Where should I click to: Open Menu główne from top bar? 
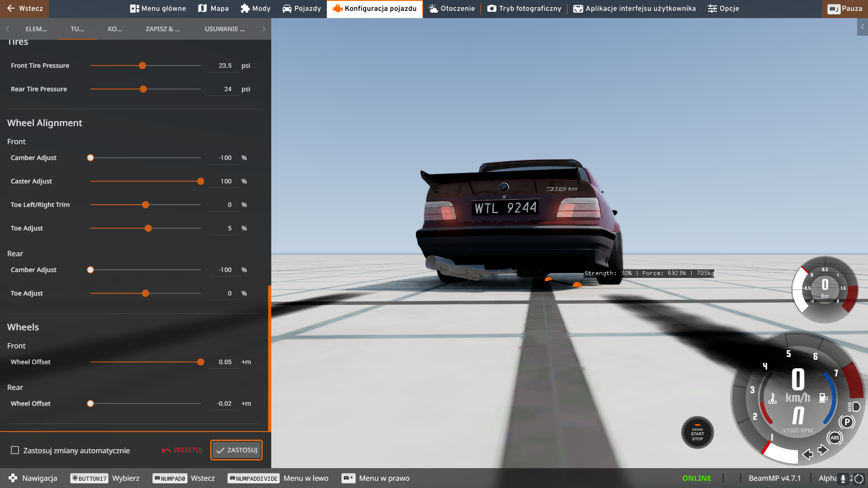pyautogui.click(x=158, y=9)
